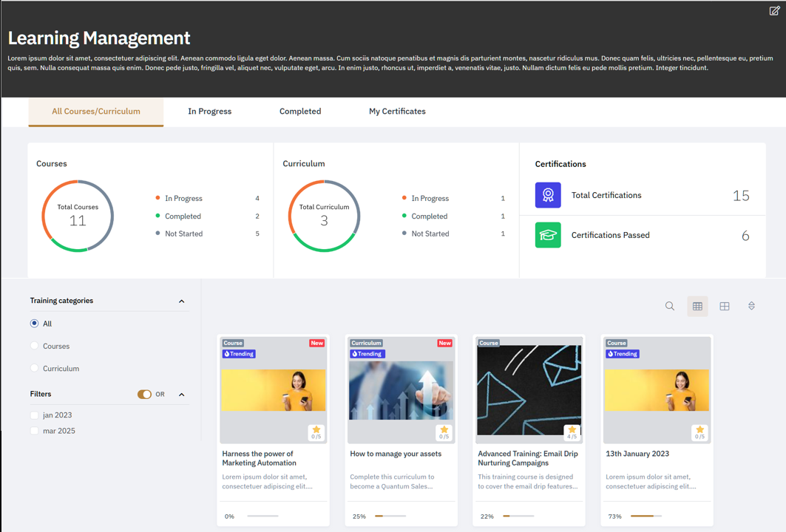Screen dimensions: 786x532
Task: Switch to the Completed tab
Action: pos(300,112)
